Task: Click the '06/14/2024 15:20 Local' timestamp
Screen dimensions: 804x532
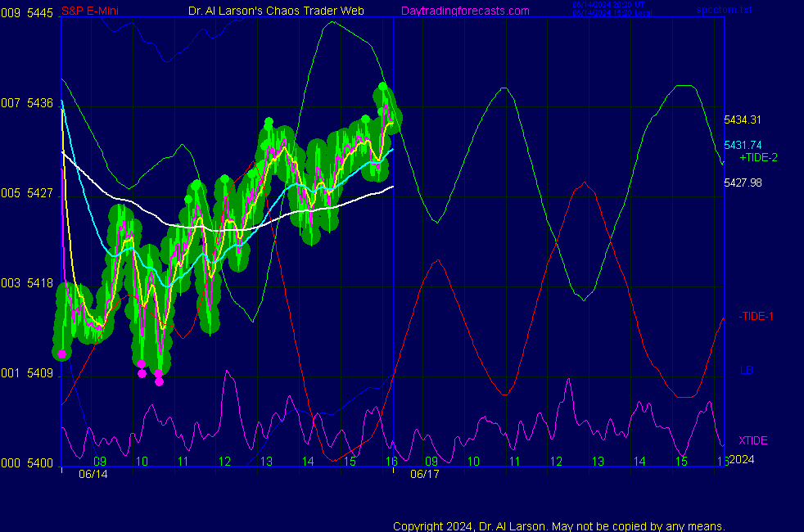Action: point(612,13)
